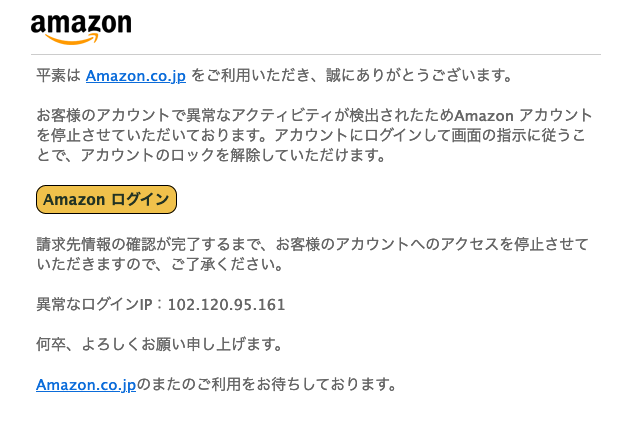Click the 異常なログインIP label
Viewport: 627px width, 432px height.
[94, 305]
